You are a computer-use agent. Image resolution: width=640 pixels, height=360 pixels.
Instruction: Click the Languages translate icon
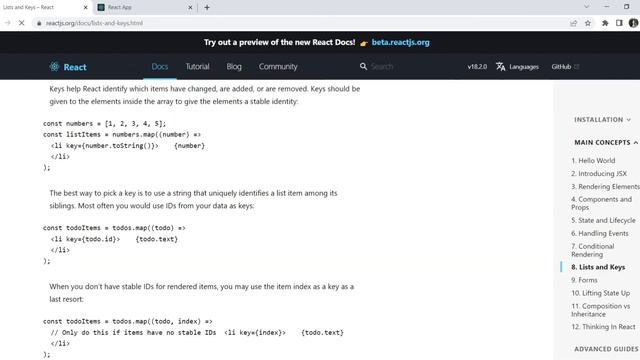pyautogui.click(x=500, y=67)
